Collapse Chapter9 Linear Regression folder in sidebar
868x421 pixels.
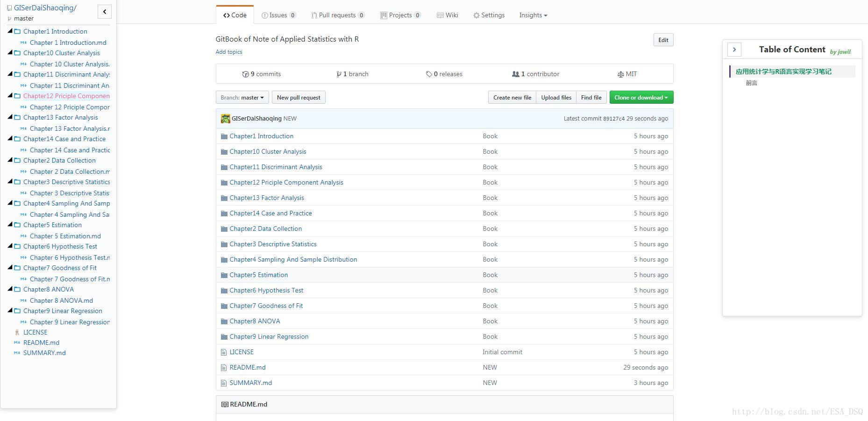(x=10, y=310)
